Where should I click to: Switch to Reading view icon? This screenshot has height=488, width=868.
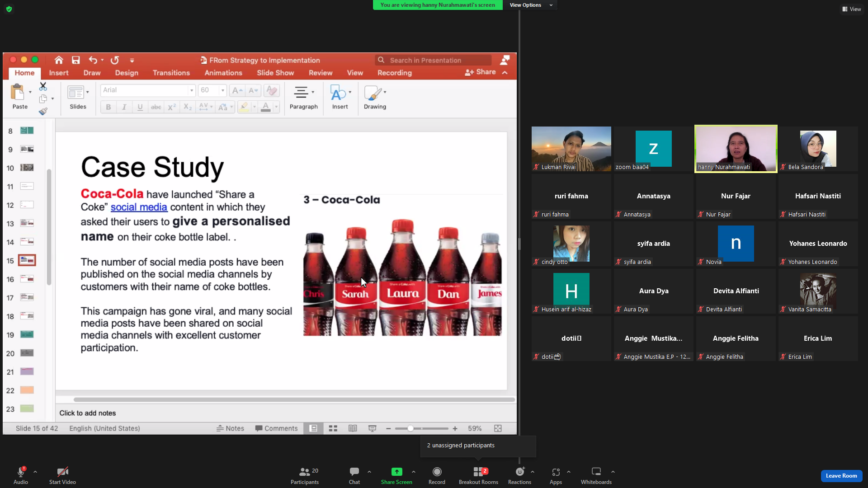[x=353, y=428]
